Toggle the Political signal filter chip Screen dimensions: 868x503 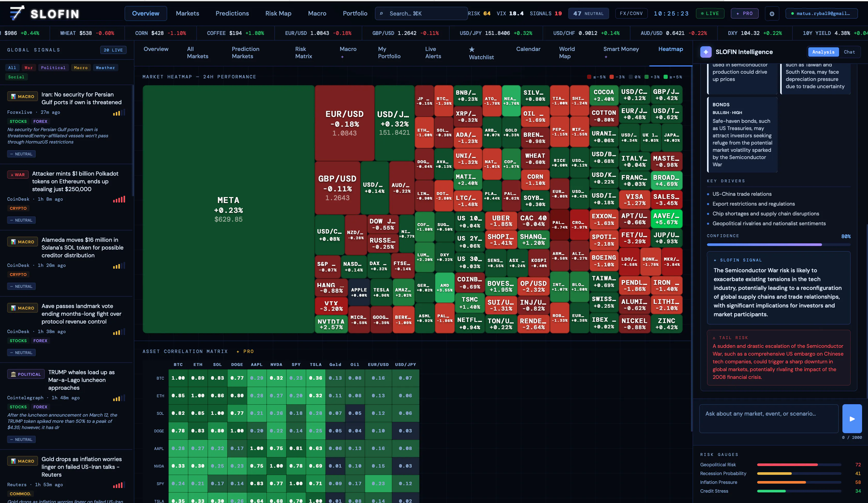click(x=53, y=67)
